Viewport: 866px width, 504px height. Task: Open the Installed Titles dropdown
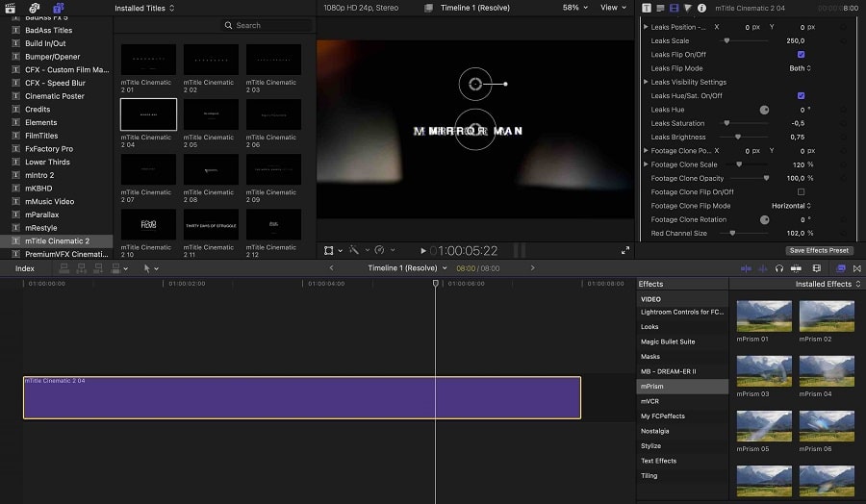click(x=144, y=9)
